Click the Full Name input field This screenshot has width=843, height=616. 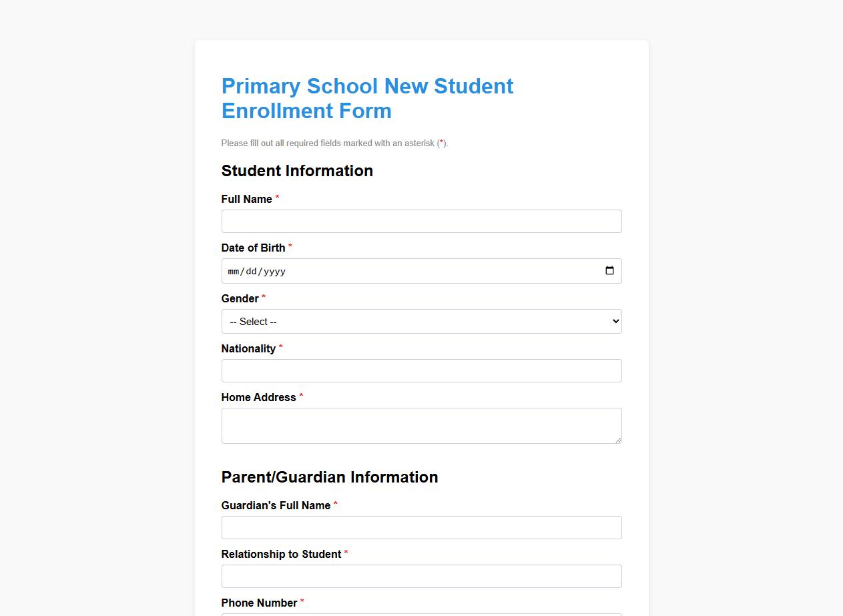click(x=421, y=221)
